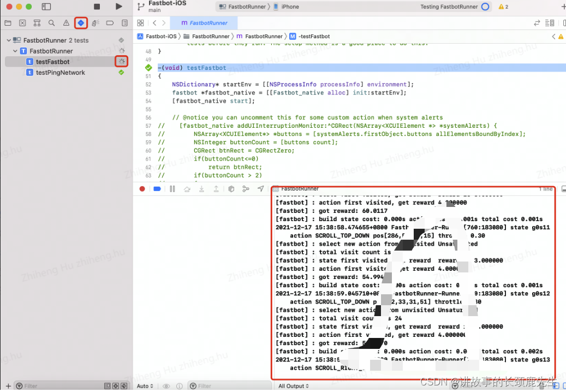Screen dimensions: 566x392
Task: Open the Find navigator magnifier
Action: click(52, 23)
